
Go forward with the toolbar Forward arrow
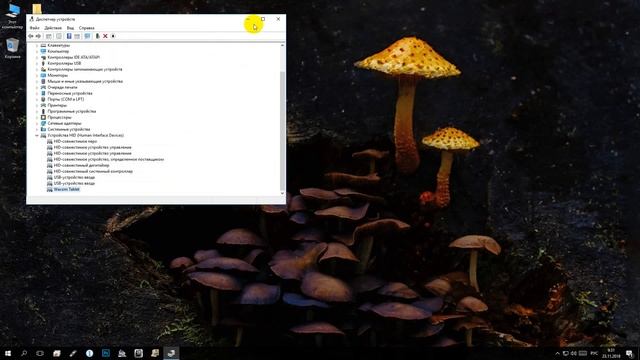pyautogui.click(x=38, y=36)
